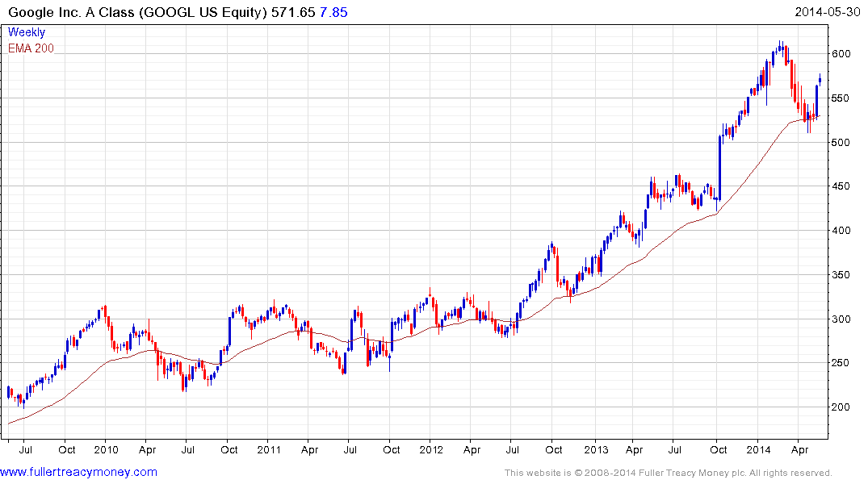Click the 200 price axis label
The height and width of the screenshot is (484, 868).
841,407
